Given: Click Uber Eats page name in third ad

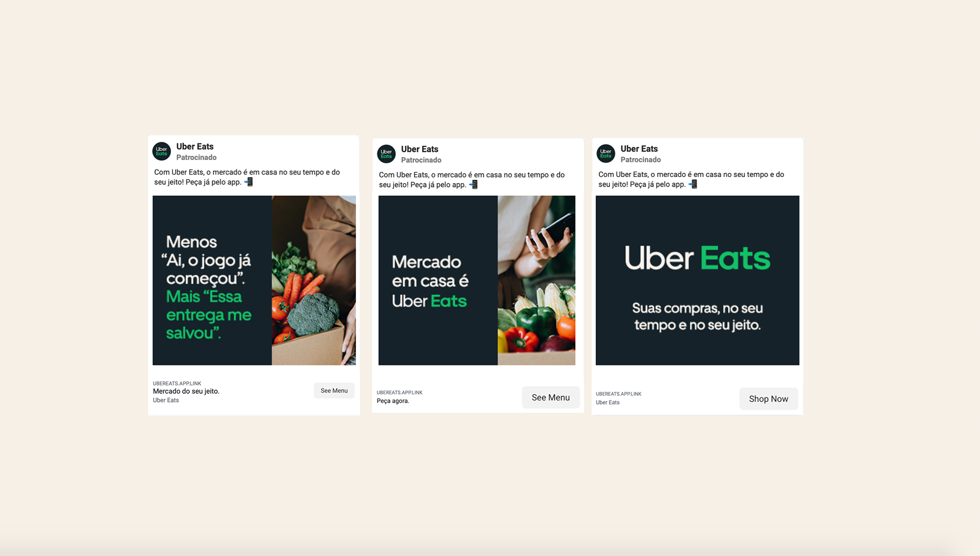Looking at the screenshot, I should pyautogui.click(x=639, y=149).
